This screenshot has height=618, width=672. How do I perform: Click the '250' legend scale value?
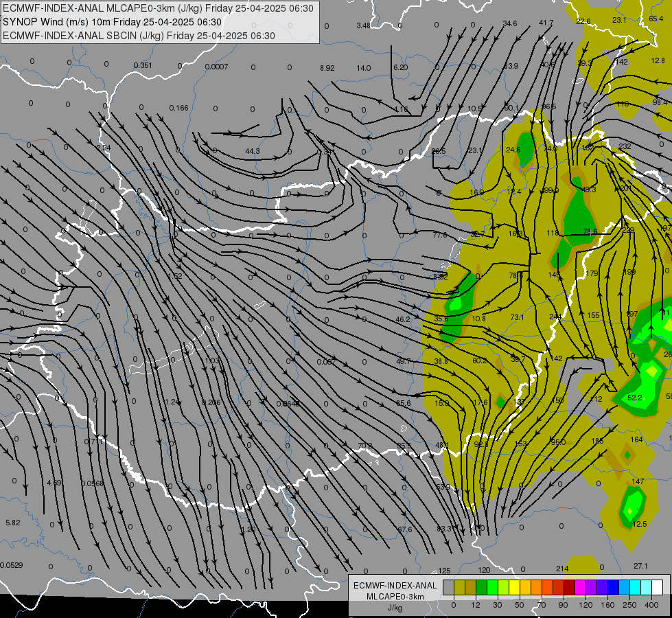(x=629, y=605)
